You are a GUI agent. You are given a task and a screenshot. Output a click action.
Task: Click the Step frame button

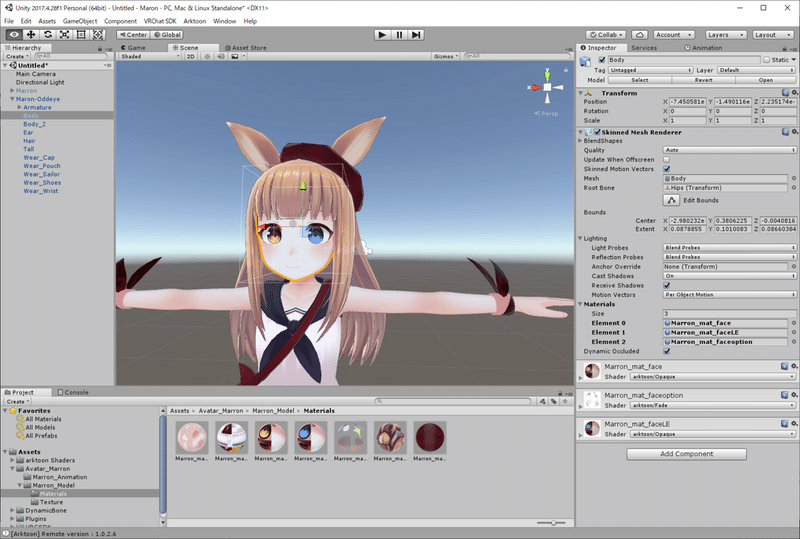416,35
